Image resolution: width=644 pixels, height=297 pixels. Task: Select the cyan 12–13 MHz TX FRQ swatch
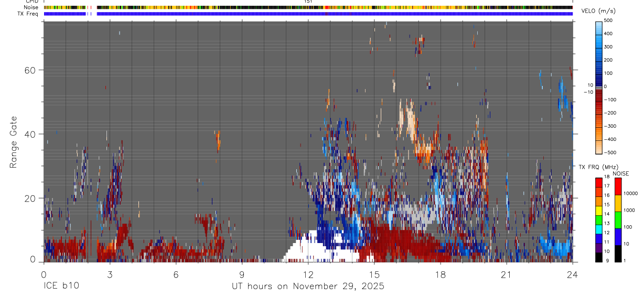point(599,229)
